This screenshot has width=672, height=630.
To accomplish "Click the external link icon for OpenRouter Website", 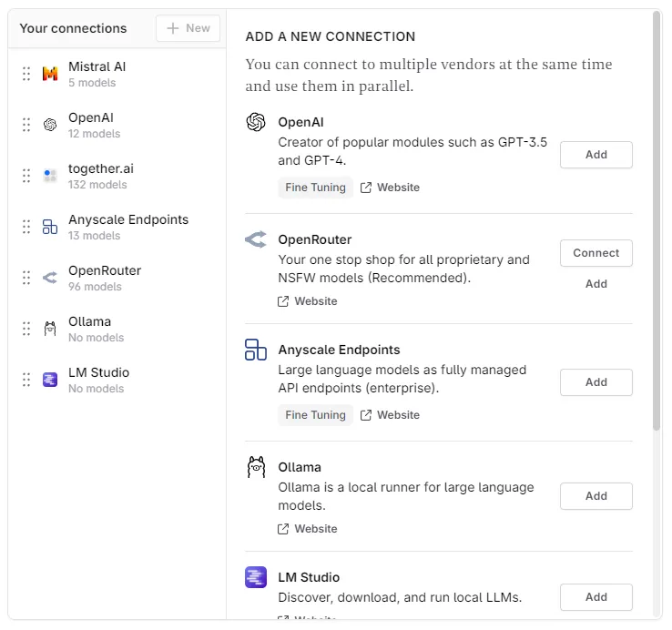I will [283, 301].
